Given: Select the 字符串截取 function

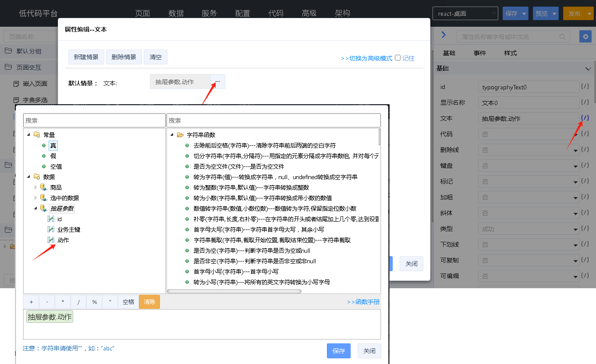Looking at the screenshot, I should (272, 240).
